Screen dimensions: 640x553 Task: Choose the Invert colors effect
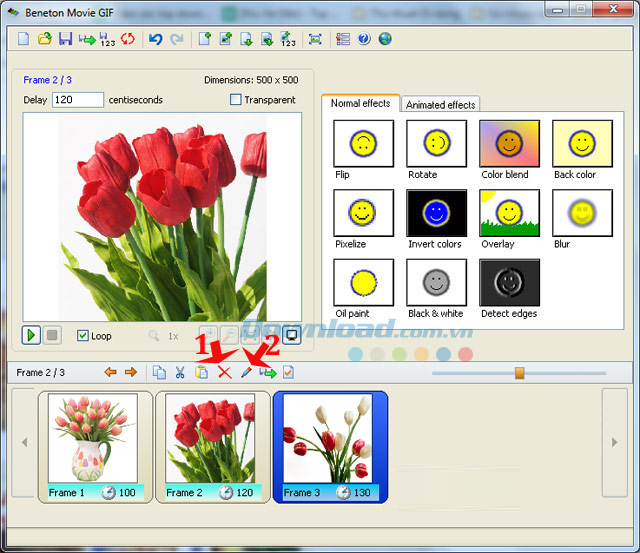(x=436, y=213)
